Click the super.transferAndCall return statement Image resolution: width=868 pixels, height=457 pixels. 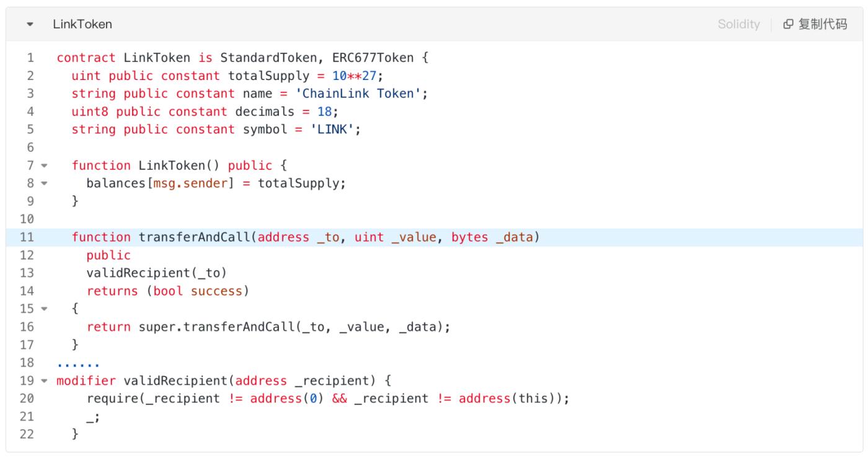pos(268,327)
